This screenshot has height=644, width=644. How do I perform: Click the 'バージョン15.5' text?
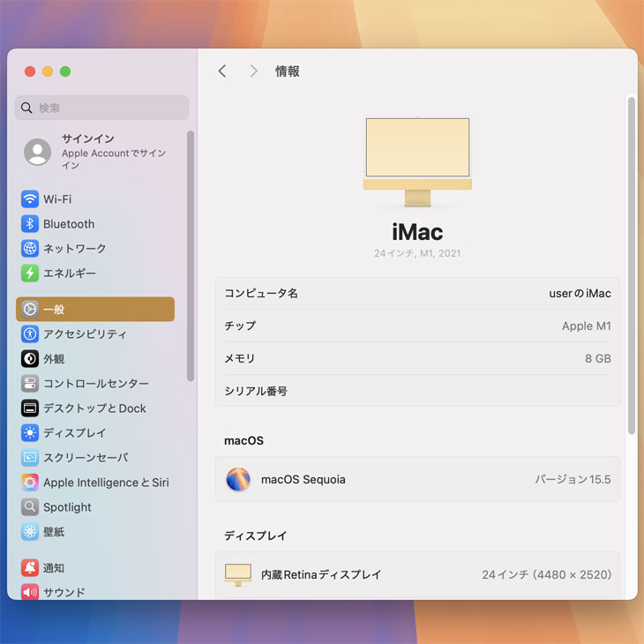573,479
